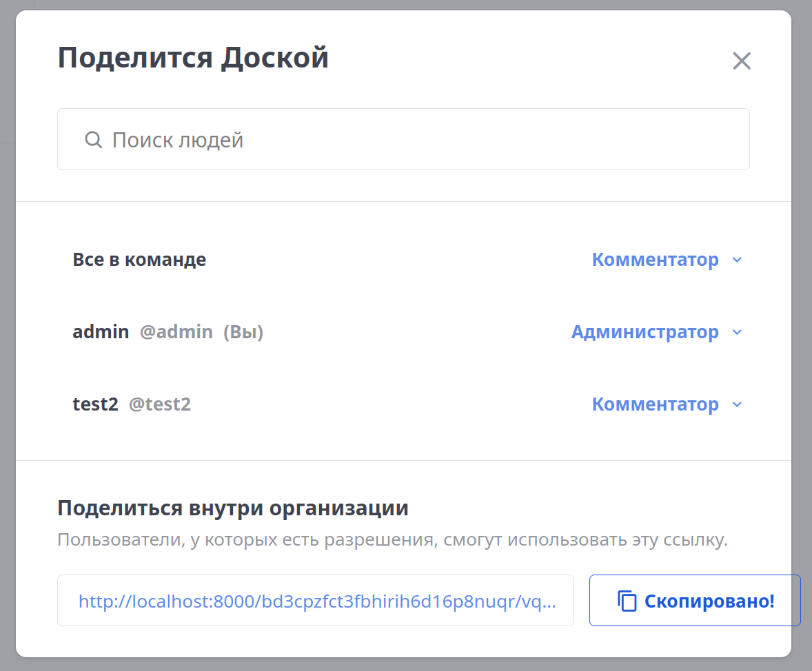Select the test2 user row
The height and width of the screenshot is (671, 812).
coord(95,404)
